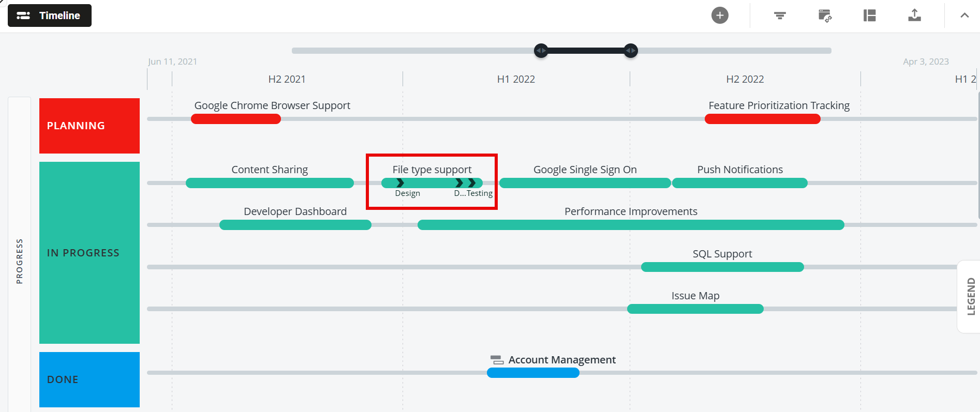Select the Done swimlane header
This screenshot has width=980, height=412.
(x=90, y=379)
